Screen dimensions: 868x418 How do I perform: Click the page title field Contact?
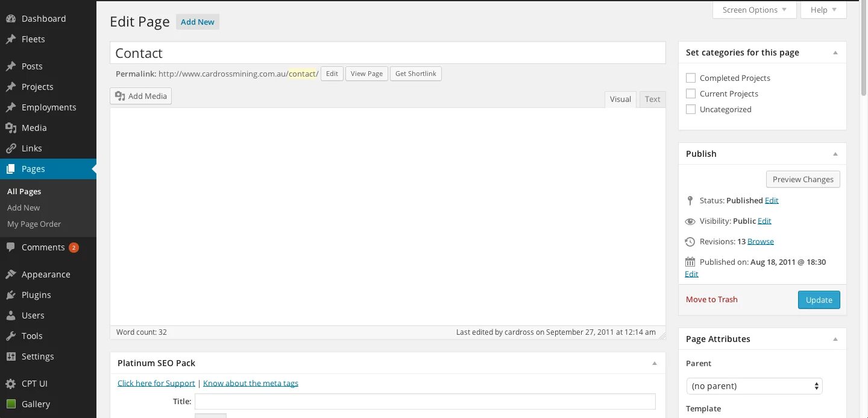click(x=388, y=52)
